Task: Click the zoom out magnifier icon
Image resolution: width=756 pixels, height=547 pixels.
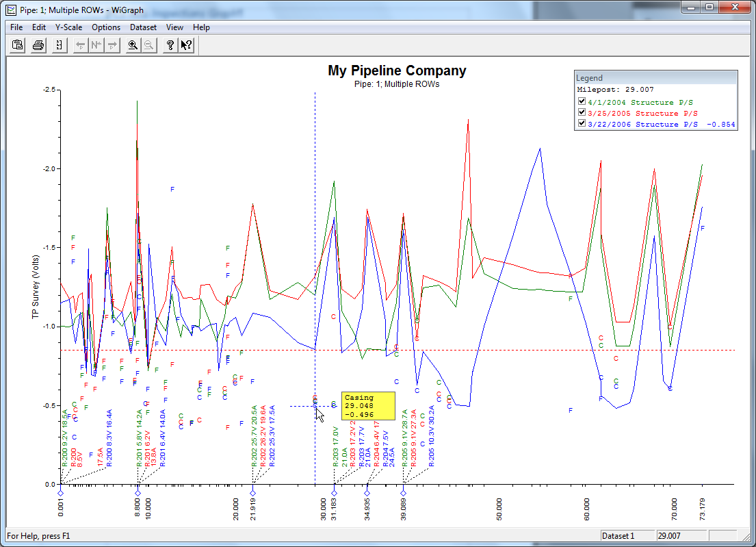Action: coord(148,45)
